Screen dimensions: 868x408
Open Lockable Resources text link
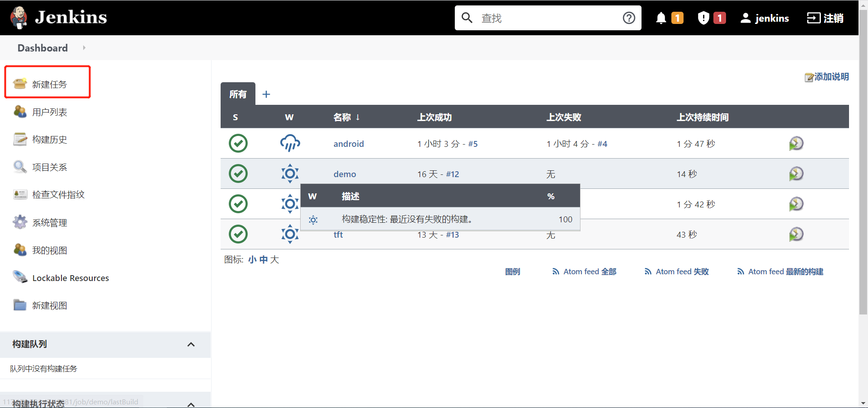coord(71,278)
